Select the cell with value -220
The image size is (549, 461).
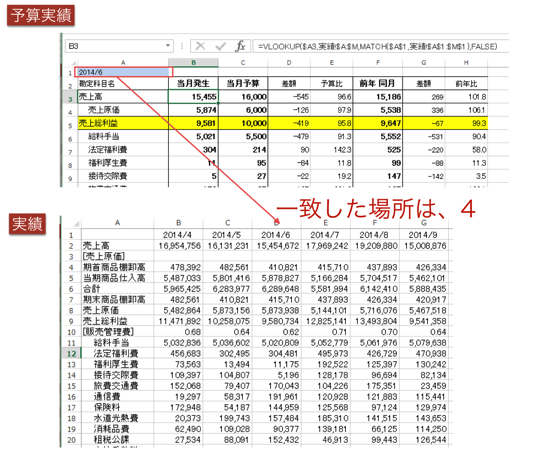(424, 150)
